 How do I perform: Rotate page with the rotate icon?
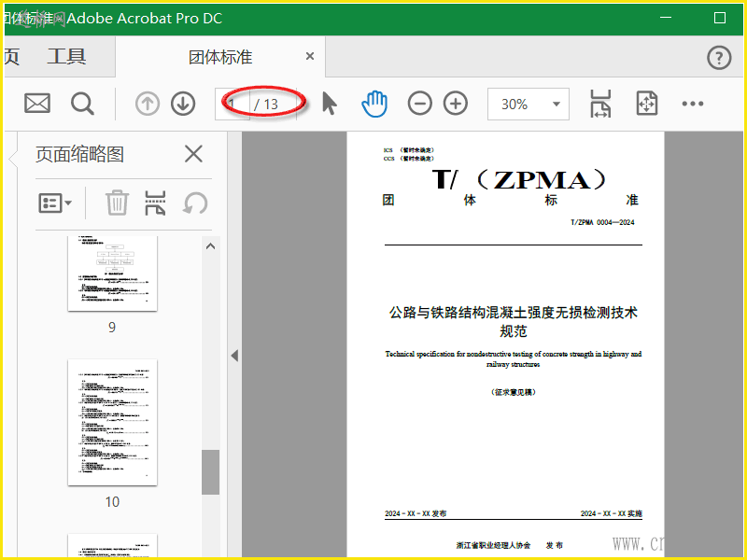coord(195,203)
